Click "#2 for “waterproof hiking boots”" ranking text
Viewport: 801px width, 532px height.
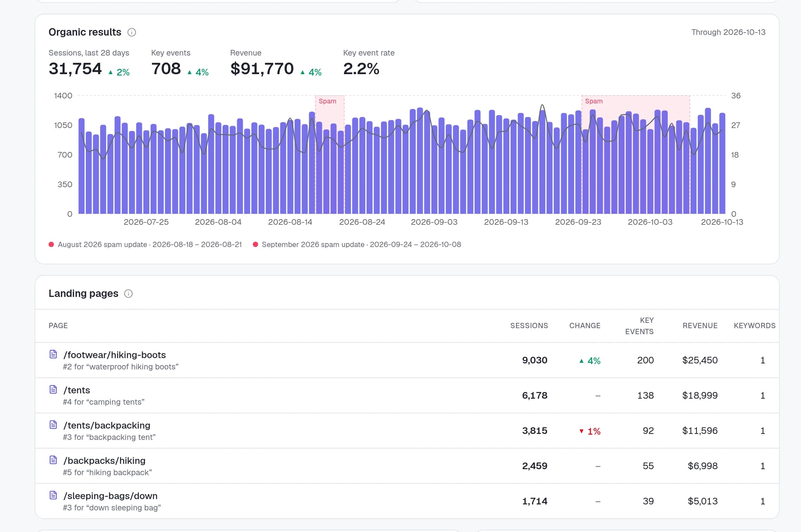pos(120,367)
